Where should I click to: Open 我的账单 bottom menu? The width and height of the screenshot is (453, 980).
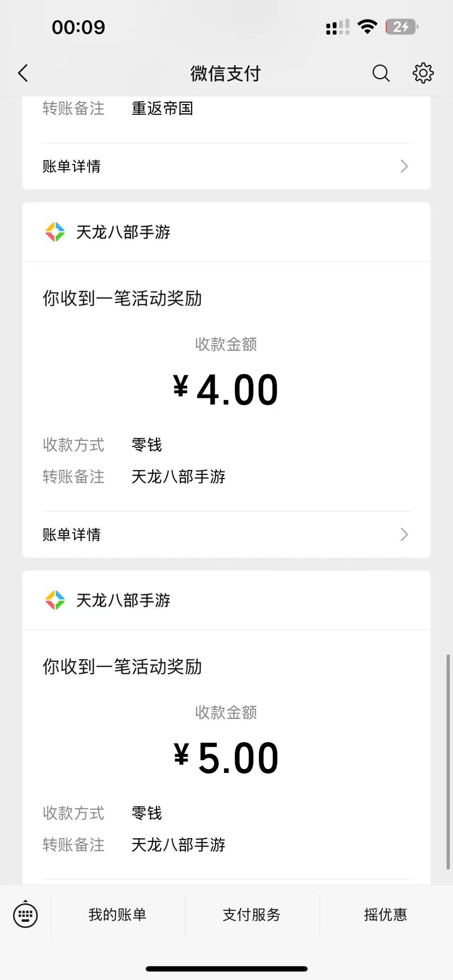pyautogui.click(x=117, y=915)
